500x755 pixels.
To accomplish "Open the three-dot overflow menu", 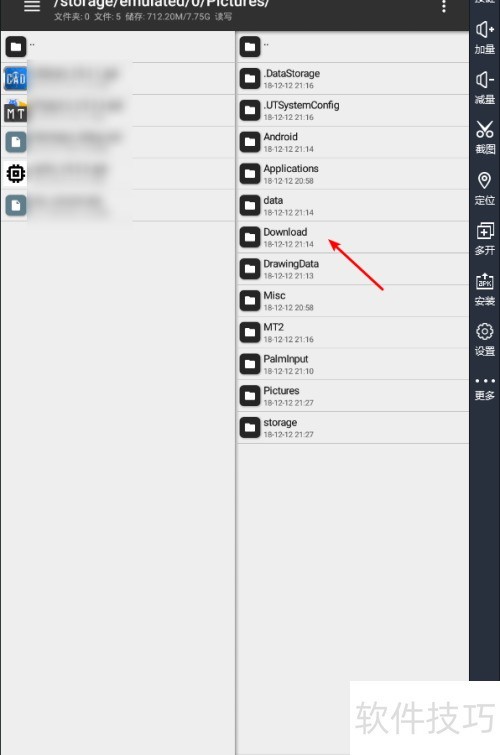I will click(x=444, y=6).
